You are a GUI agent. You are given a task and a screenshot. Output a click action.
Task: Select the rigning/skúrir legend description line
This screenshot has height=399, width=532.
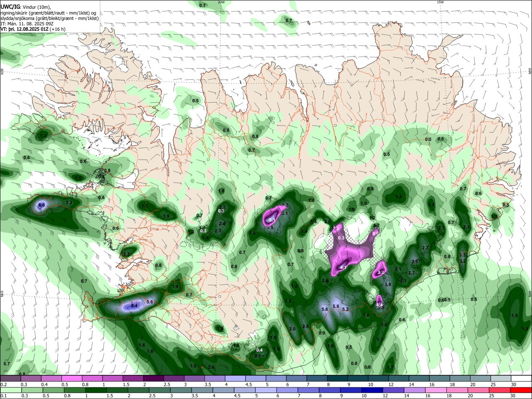click(48, 12)
